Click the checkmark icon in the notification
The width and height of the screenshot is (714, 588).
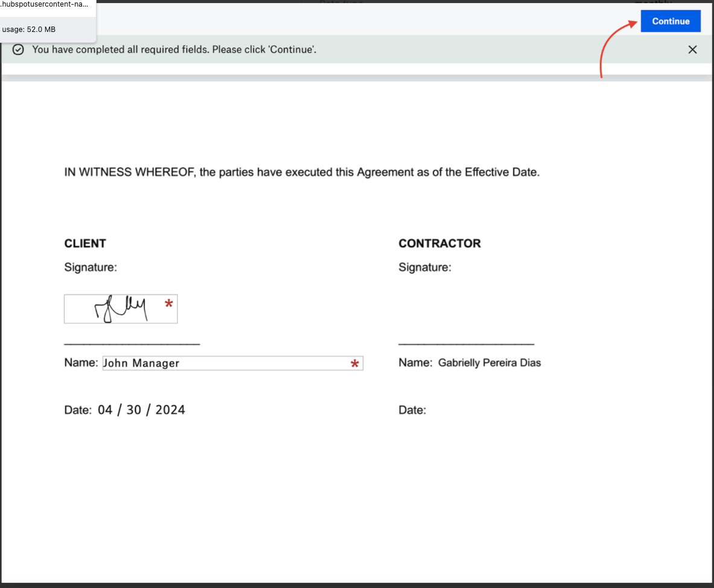(x=18, y=49)
